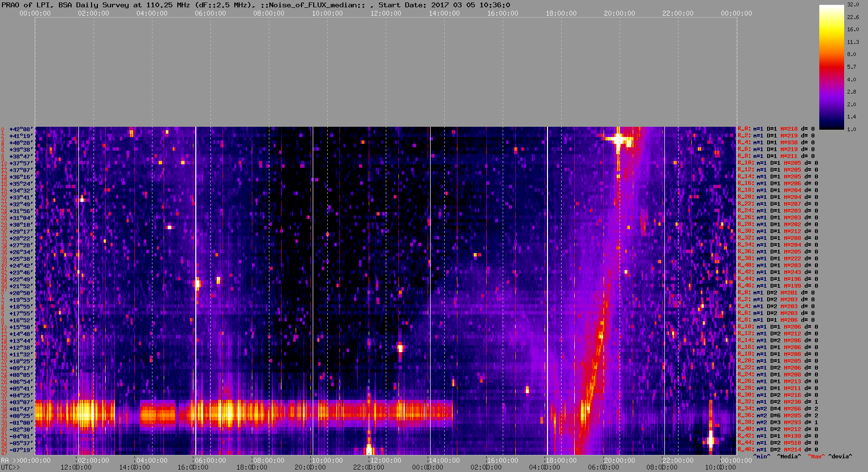Viewport: 868px width, 472px height.
Task: Click the R_44 row showing M=196
Action: tap(778, 279)
